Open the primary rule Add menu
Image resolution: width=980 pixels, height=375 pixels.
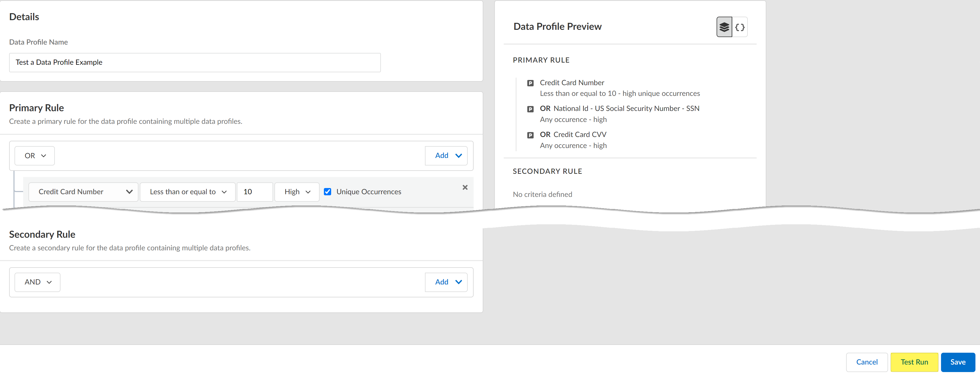tap(446, 156)
